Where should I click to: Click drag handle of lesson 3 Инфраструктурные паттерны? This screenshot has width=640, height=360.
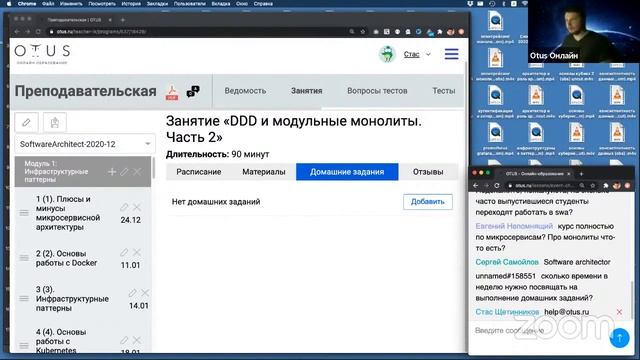(24, 299)
